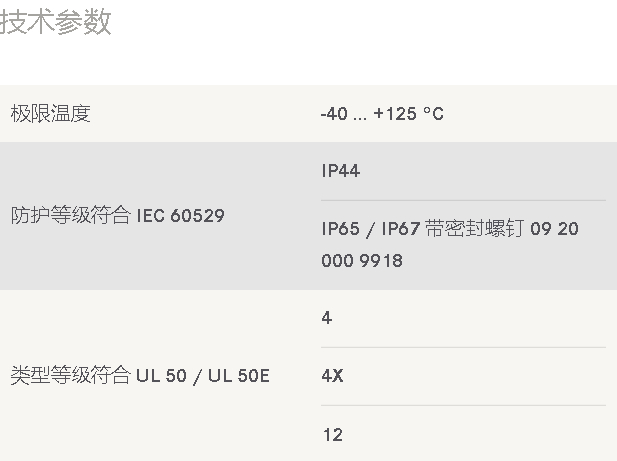Click the IP67 rating text
This screenshot has width=617, height=461.
coord(401,229)
